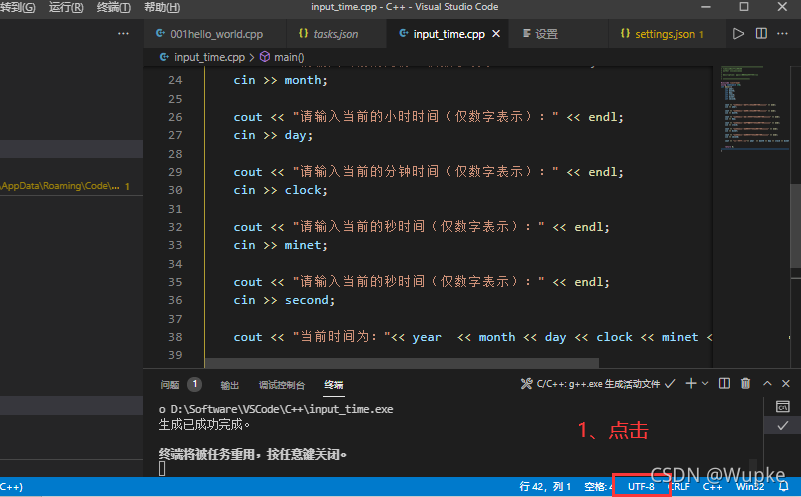Click input_time.cpp in breadcrumb

209,57
